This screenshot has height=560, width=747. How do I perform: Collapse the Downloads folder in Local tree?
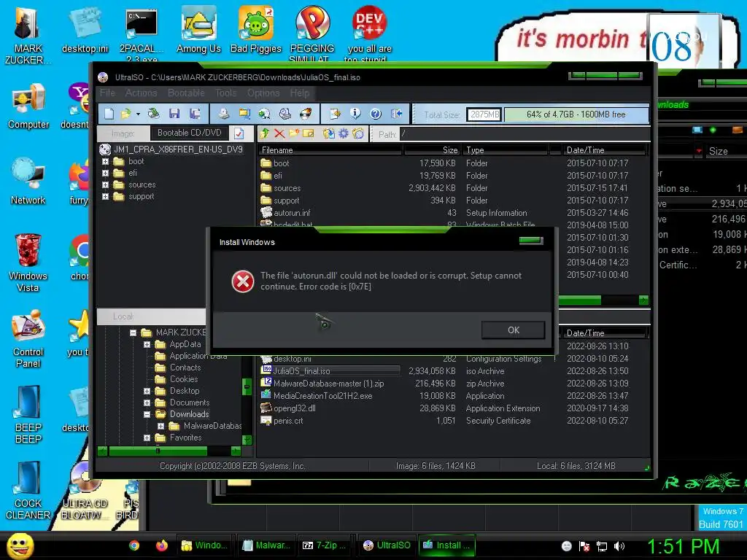pyautogui.click(x=147, y=414)
